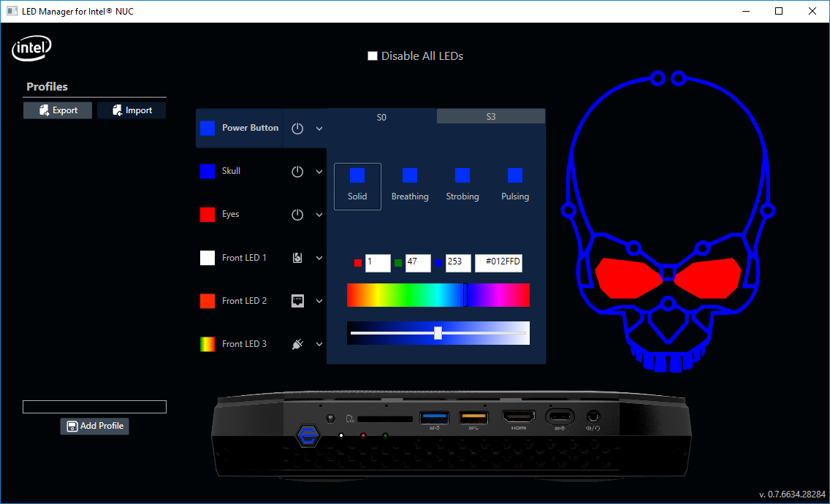Click the Front LED 2 orange-red swatch

[x=207, y=301]
